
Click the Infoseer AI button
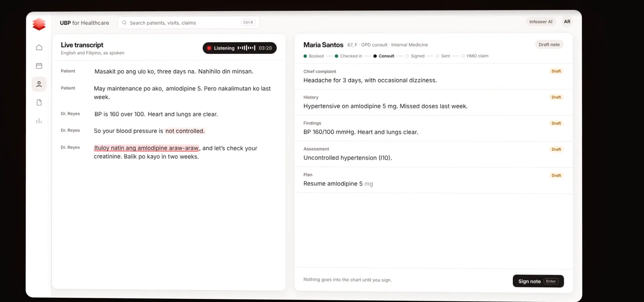click(541, 22)
